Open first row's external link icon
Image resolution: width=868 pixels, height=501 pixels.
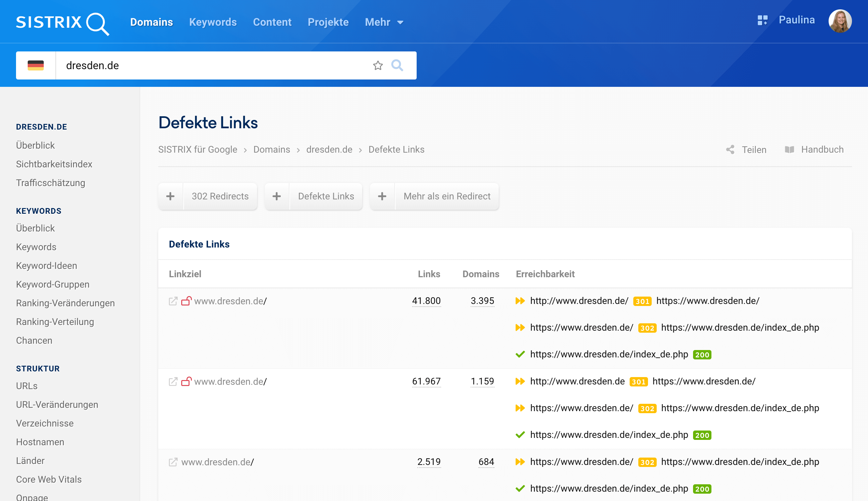173,301
